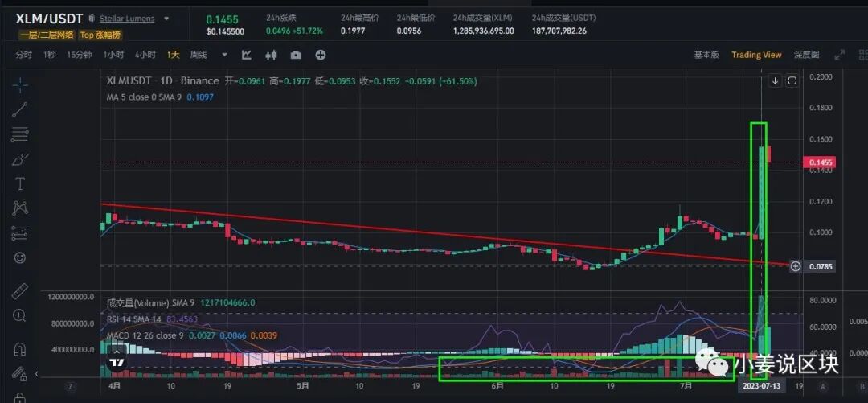This screenshot has height=403, width=868.
Task: Open the Stellar Lumens link
Action: [x=127, y=19]
